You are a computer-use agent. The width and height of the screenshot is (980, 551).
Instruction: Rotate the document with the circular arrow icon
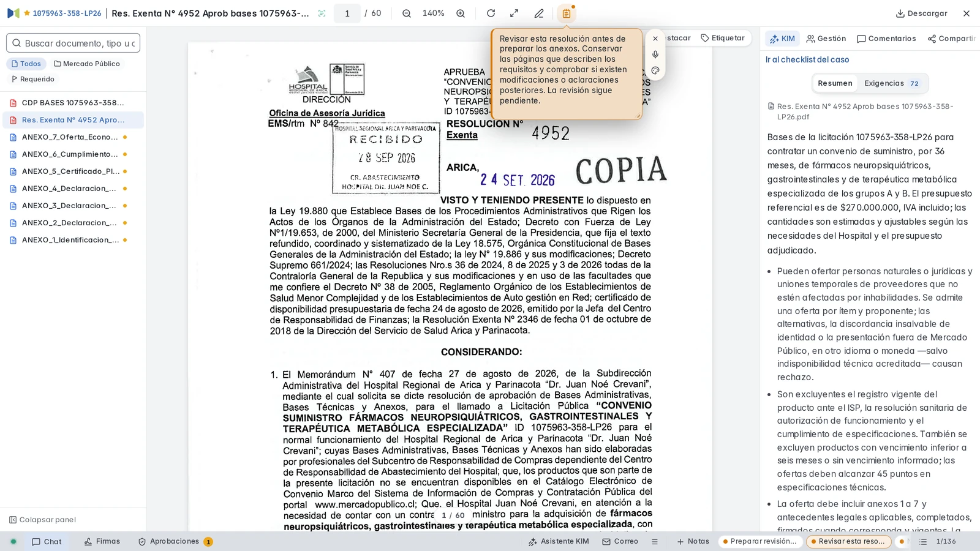tap(491, 13)
